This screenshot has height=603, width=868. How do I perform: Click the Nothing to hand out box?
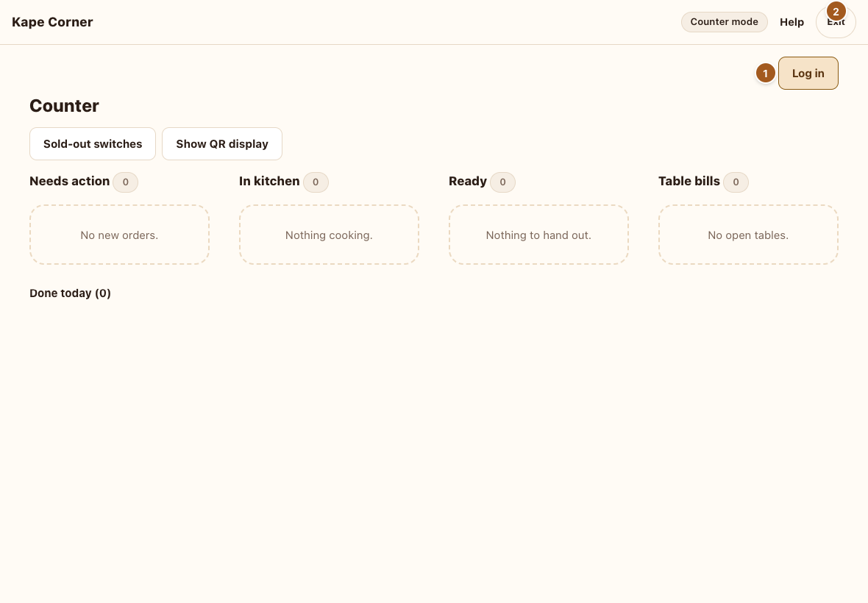[538, 235]
